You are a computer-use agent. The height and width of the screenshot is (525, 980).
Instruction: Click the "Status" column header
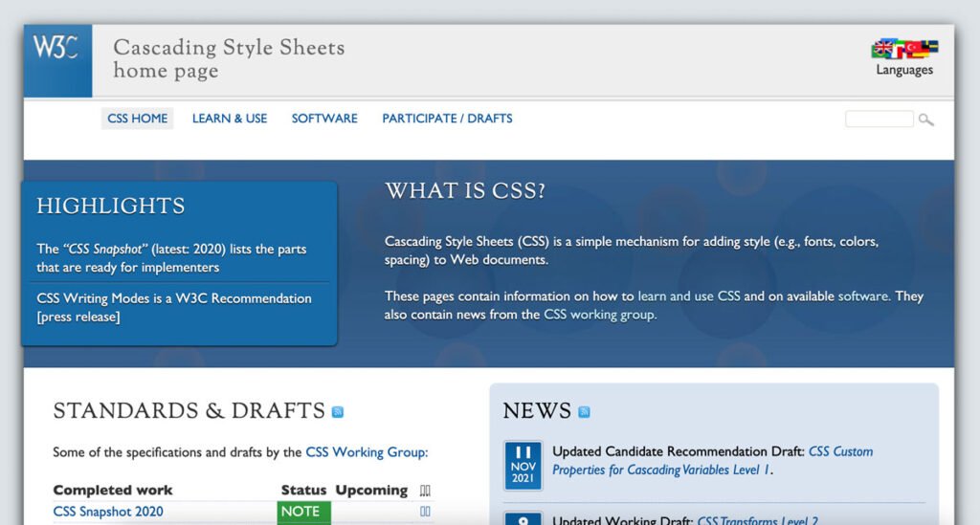(303, 490)
